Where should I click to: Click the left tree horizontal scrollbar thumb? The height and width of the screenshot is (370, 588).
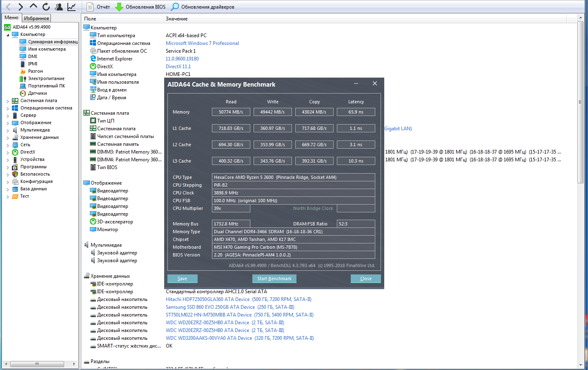click(37, 364)
